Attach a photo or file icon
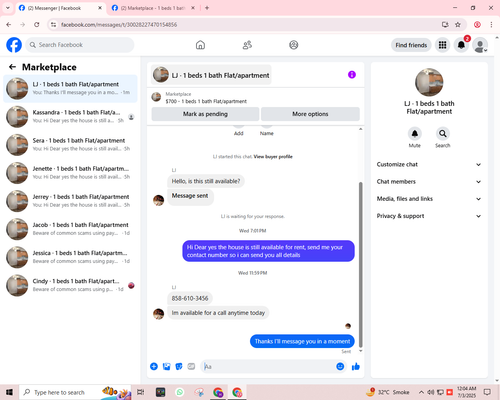500x400 pixels. pyautogui.click(x=166, y=367)
